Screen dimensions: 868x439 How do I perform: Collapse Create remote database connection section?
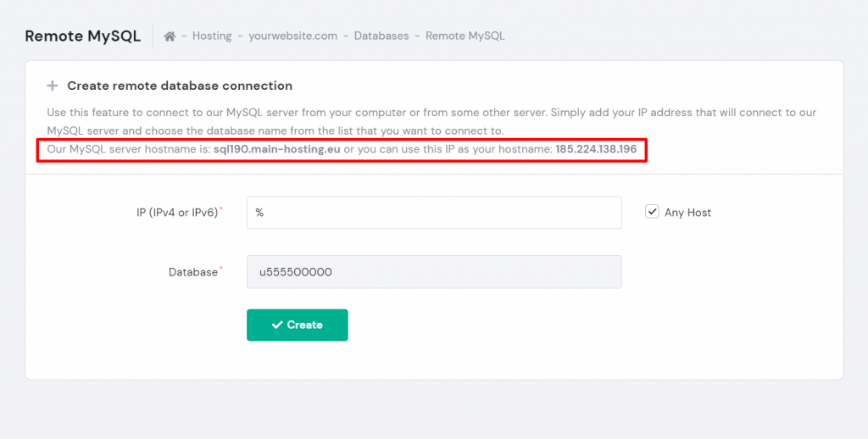(x=179, y=86)
